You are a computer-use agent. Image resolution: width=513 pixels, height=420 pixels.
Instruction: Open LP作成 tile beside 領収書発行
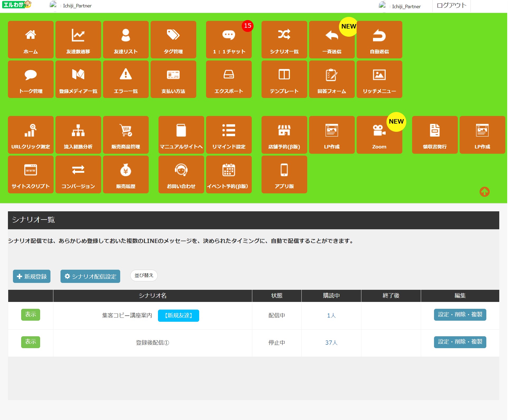(482, 135)
